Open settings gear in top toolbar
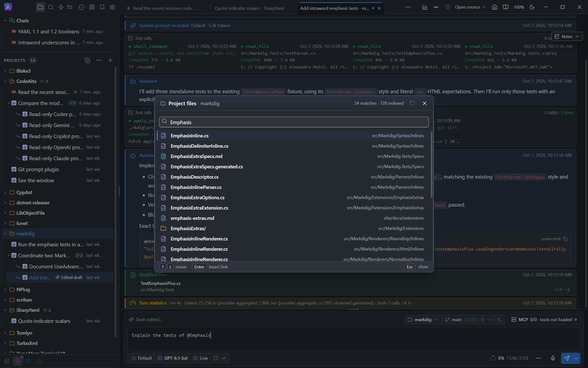This screenshot has height=368, width=588. (x=112, y=7)
